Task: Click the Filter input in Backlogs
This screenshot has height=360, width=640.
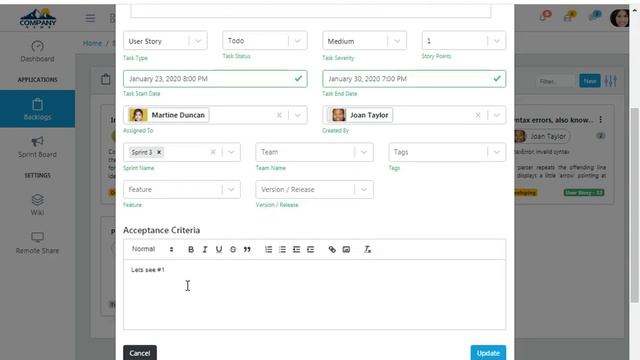Action: coord(556,81)
